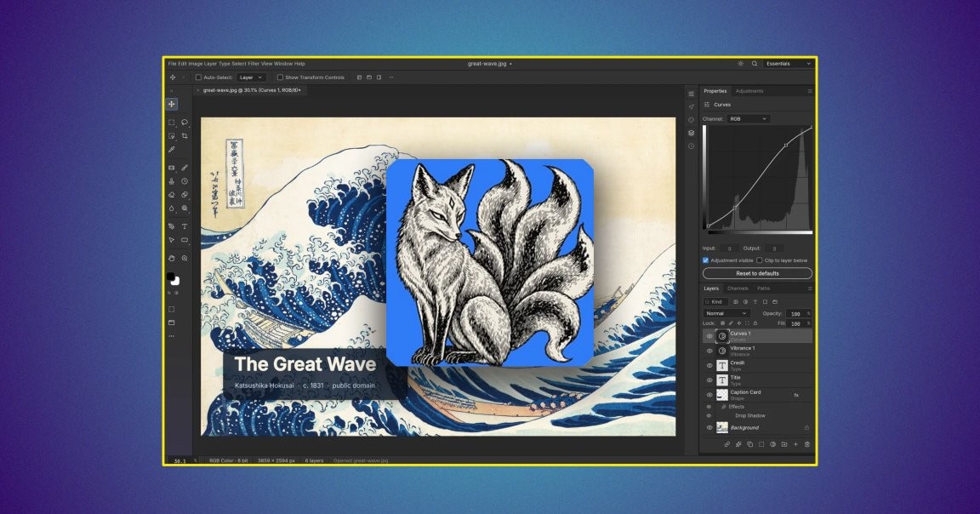980x514 pixels.
Task: Select the Lasso tool
Action: click(x=185, y=123)
